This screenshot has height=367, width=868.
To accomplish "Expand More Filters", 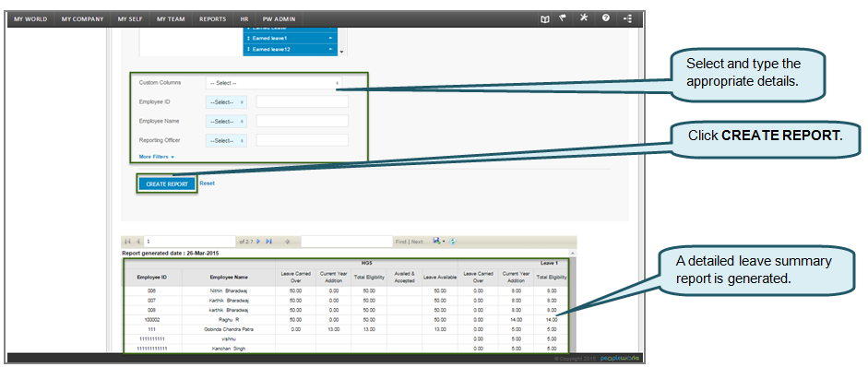I will point(157,157).
